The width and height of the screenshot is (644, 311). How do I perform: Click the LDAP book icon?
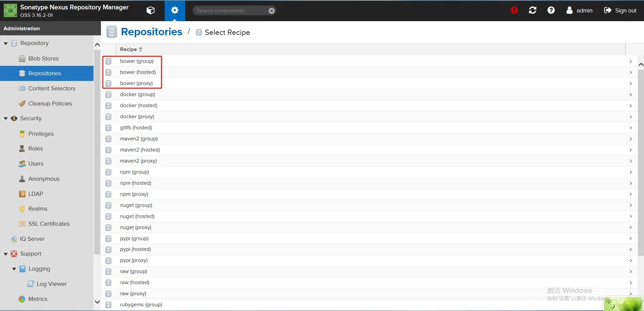pos(22,194)
